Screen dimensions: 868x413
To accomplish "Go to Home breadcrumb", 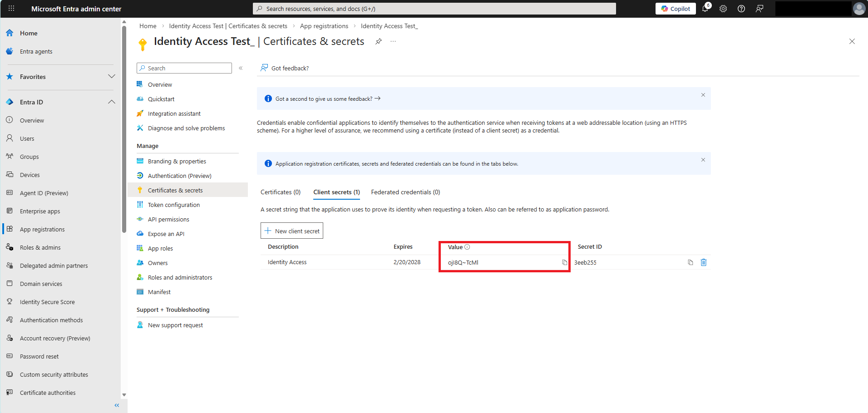I will [x=148, y=26].
